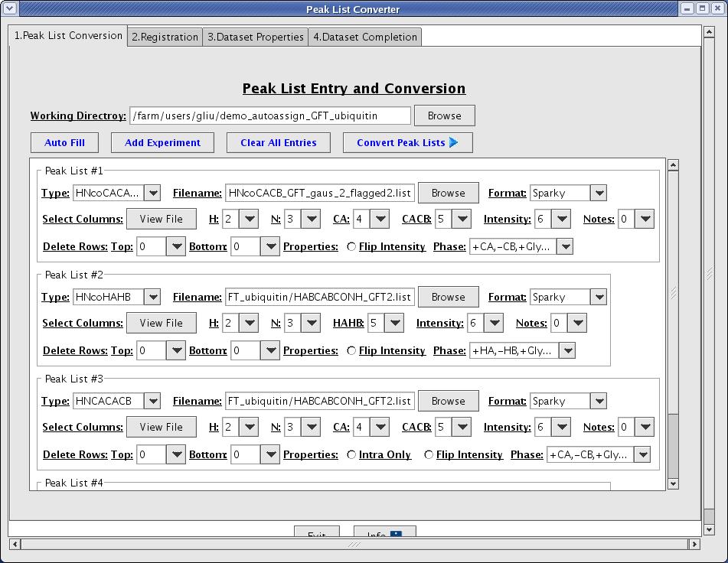Switch to the 2.Registration tab
This screenshot has width=728, height=563.
pyautogui.click(x=165, y=37)
